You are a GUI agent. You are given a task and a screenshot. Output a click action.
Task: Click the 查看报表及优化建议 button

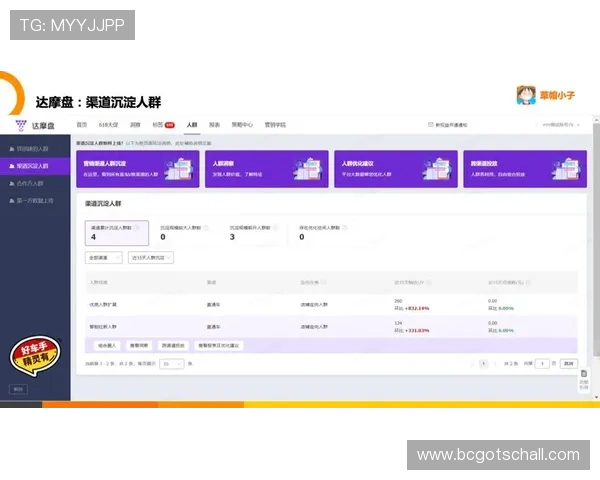(x=218, y=345)
